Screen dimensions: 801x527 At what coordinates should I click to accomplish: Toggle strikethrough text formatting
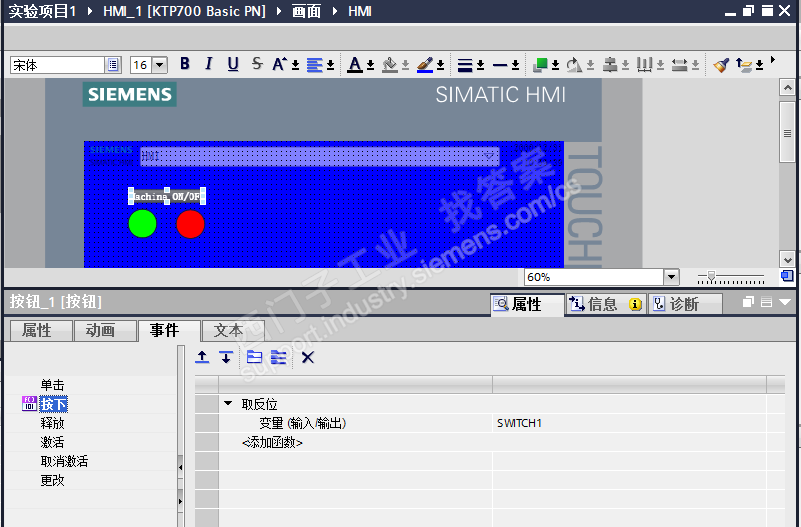tap(257, 64)
